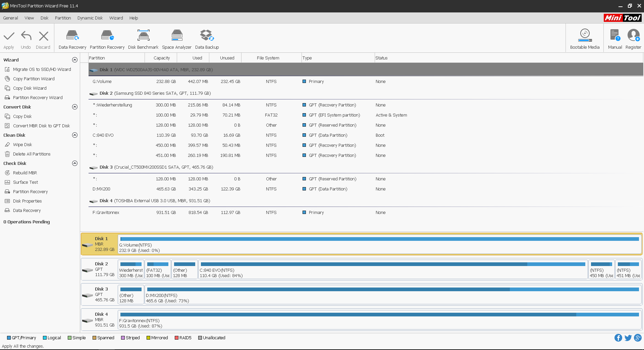Click the MiniTool logo
The image size is (644, 350).
[x=623, y=18]
